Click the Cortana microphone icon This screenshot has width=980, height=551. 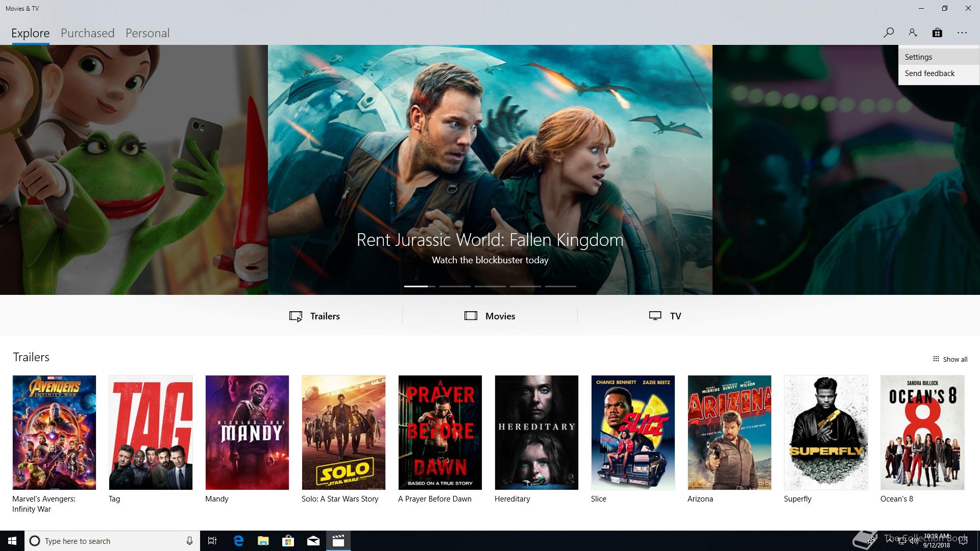(x=189, y=541)
